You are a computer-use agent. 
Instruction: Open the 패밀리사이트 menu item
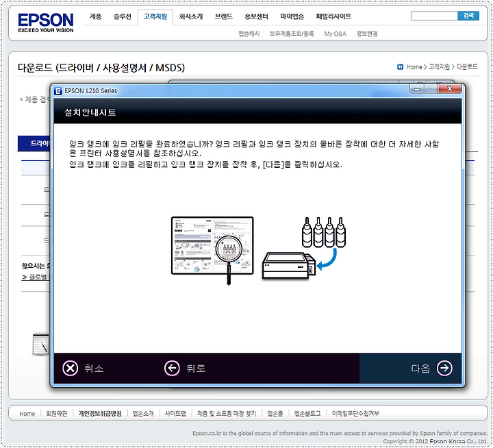(x=333, y=16)
